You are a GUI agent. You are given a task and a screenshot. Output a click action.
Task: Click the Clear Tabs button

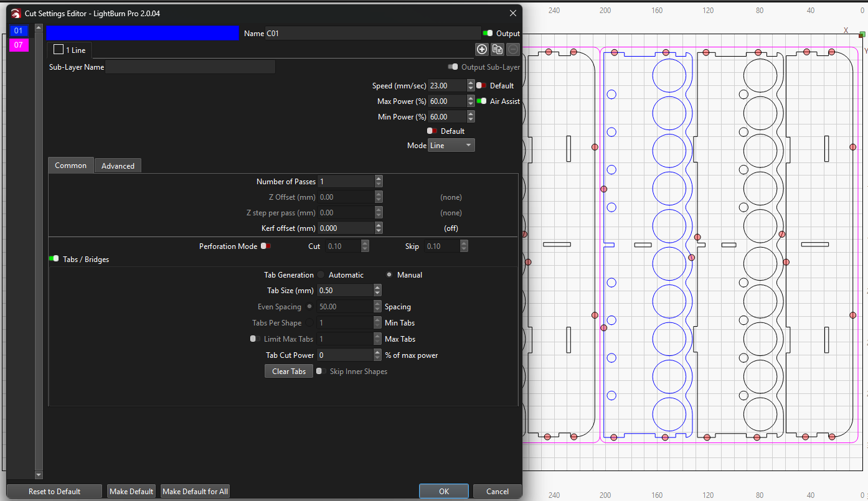coord(289,372)
